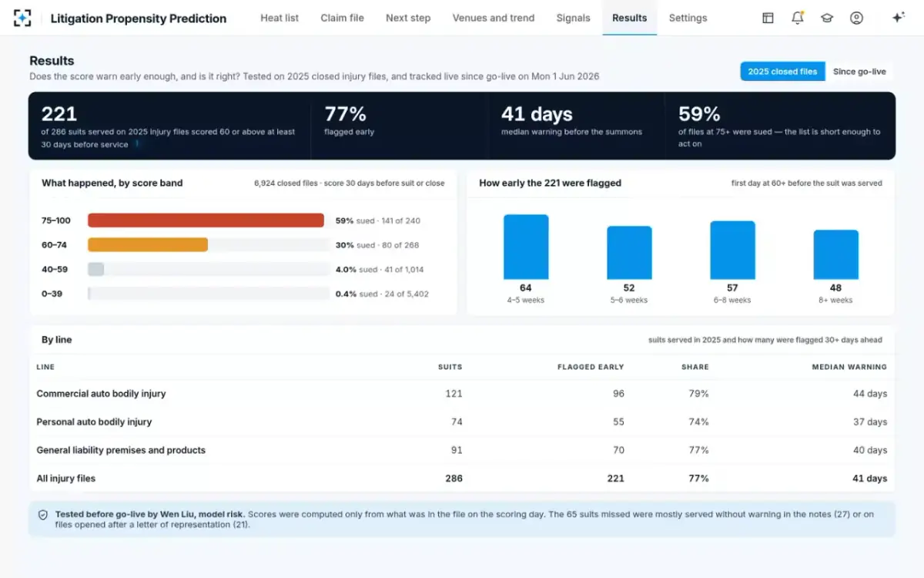Click the 44 days median warning cell
Screen dimensions: 924x578
point(870,394)
